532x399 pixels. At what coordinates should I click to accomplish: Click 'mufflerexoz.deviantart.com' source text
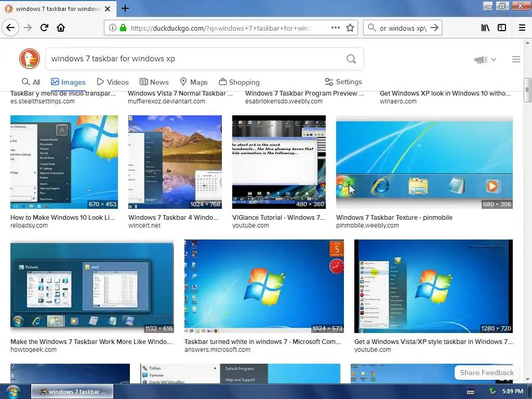pos(166,101)
